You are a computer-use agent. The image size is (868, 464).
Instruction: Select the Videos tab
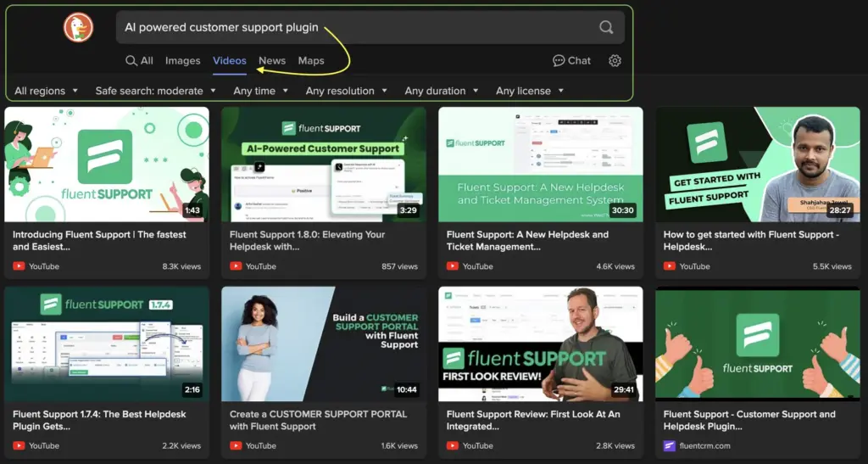[x=230, y=61]
